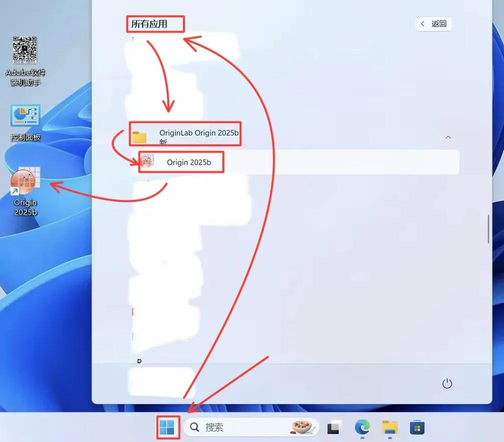Open Microsoft Store from taskbar
Viewport: 504px width, 442px height.
[417, 427]
